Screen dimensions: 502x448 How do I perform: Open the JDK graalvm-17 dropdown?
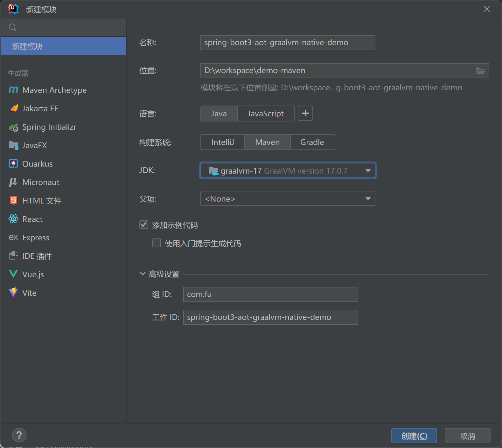coord(288,171)
